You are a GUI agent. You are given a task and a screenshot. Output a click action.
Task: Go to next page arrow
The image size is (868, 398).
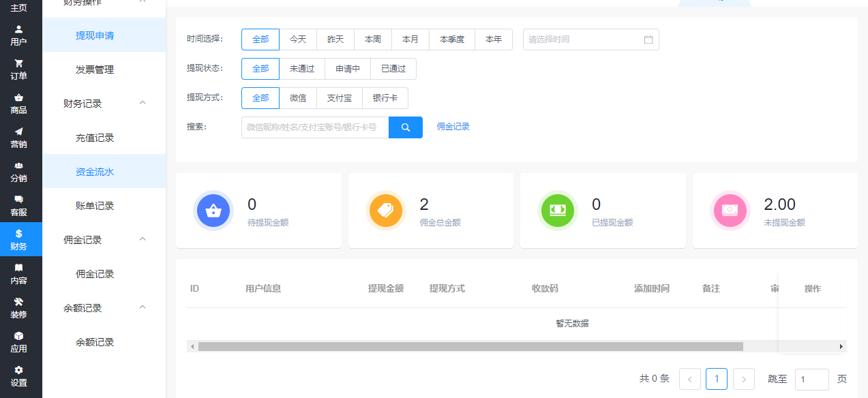click(744, 379)
